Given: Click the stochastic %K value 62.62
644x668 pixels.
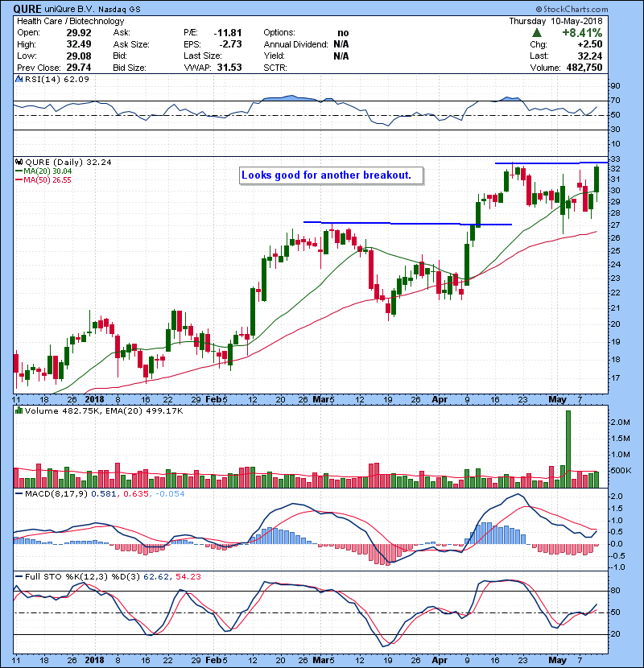Looking at the screenshot, I should pyautogui.click(x=156, y=576).
